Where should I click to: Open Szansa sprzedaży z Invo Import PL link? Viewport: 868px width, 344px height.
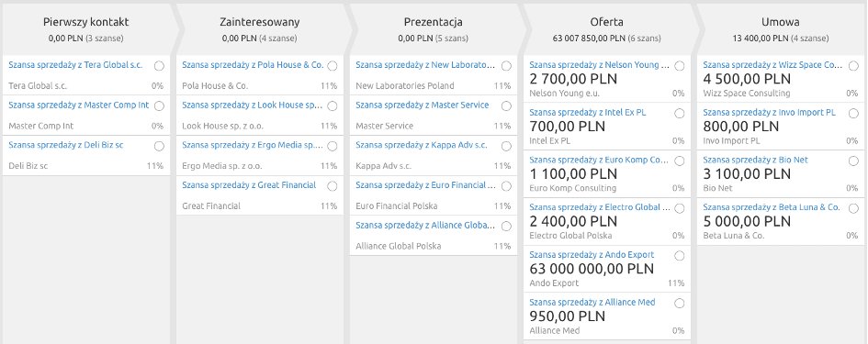(x=770, y=112)
